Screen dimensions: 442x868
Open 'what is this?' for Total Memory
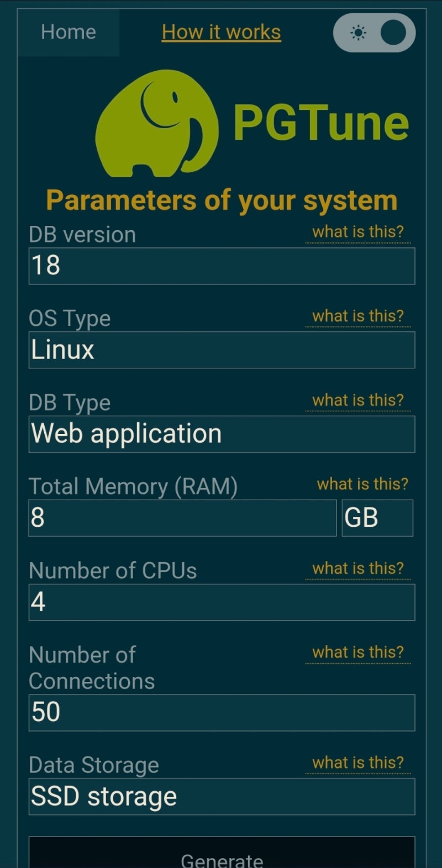(x=362, y=484)
